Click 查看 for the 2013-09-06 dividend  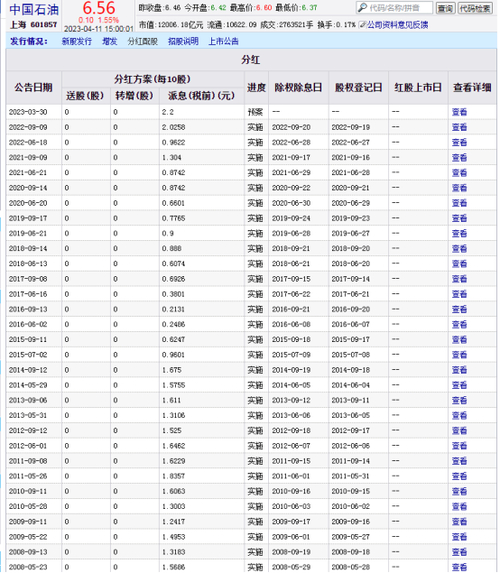(459, 400)
